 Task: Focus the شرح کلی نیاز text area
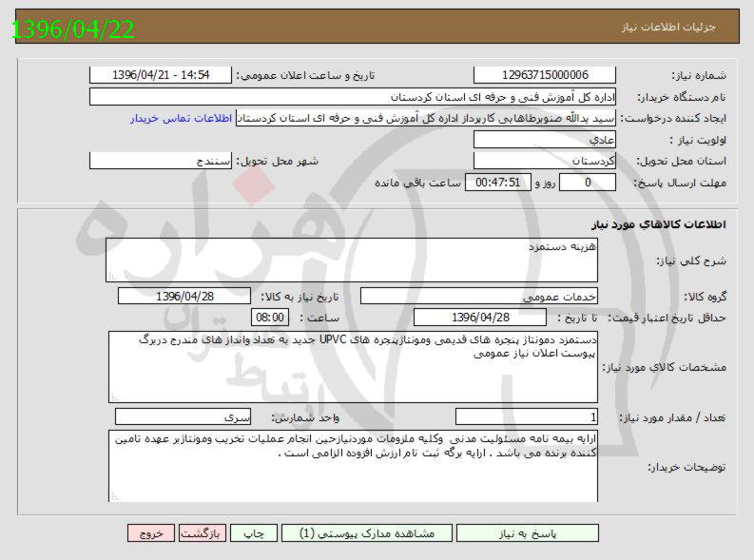coord(352,260)
